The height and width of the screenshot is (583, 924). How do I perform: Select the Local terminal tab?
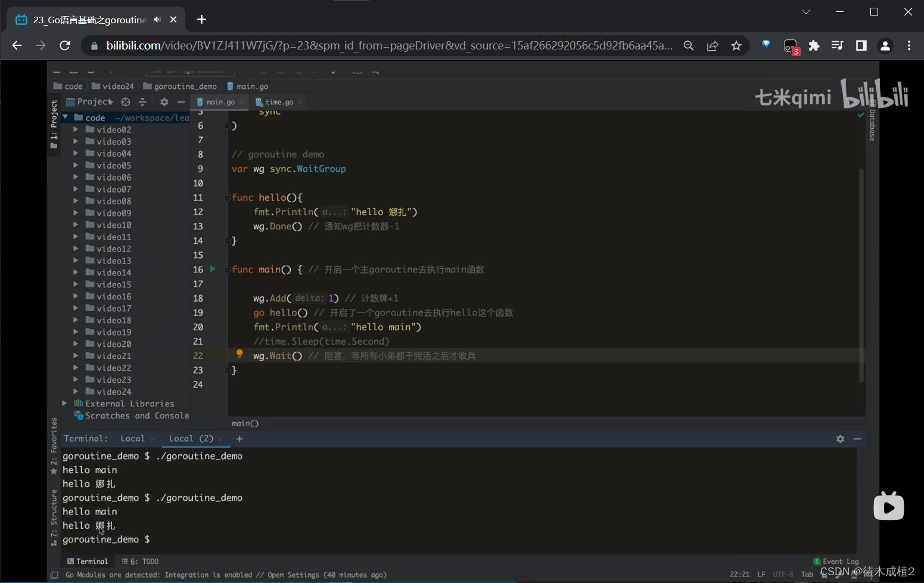click(x=132, y=439)
